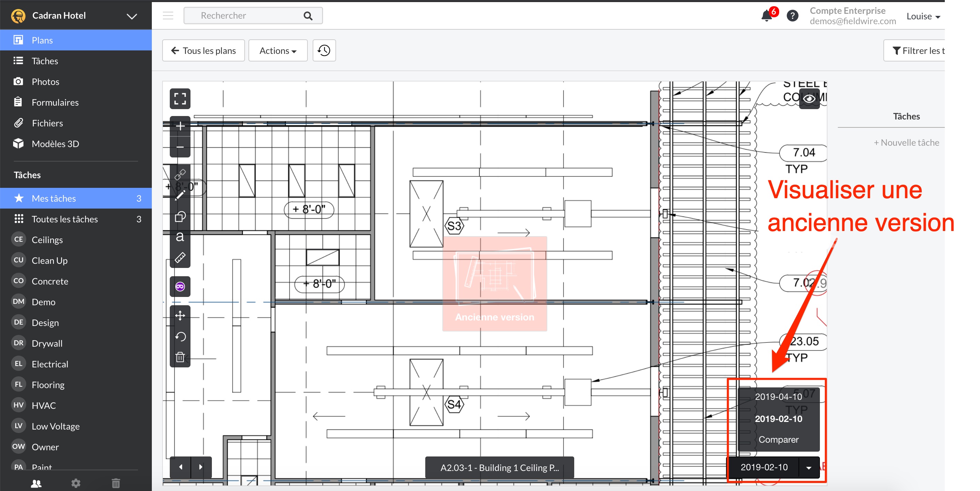Open the version dropdown arrow next to 2019-02-10
The height and width of the screenshot is (491, 980).
[809, 468]
